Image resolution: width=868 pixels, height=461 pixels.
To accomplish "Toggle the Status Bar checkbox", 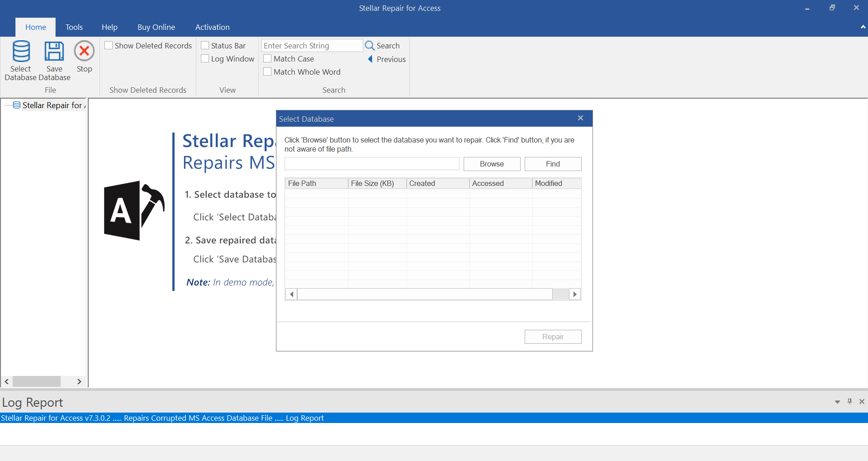I will pyautogui.click(x=205, y=45).
